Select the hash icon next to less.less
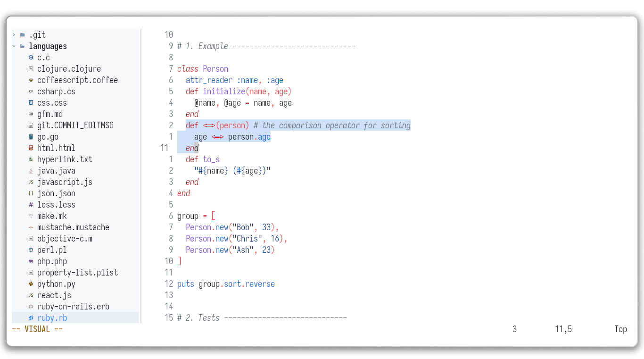This screenshot has height=359, width=644. coord(30,204)
